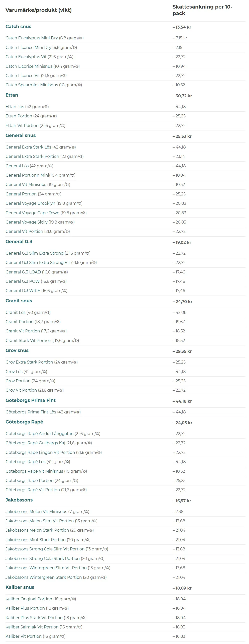Screen dimensions: 249x644
Task: Click Göteborgs Prima Fint brand heading
Action: coord(31,400)
